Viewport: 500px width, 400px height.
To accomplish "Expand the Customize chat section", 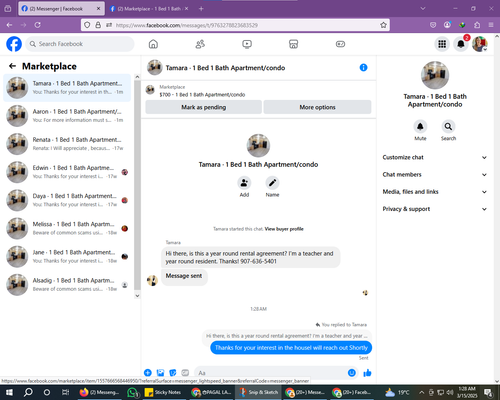I will pos(435,157).
